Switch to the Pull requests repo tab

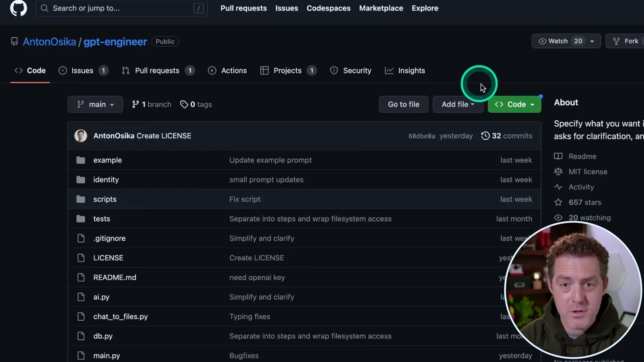(158, 70)
